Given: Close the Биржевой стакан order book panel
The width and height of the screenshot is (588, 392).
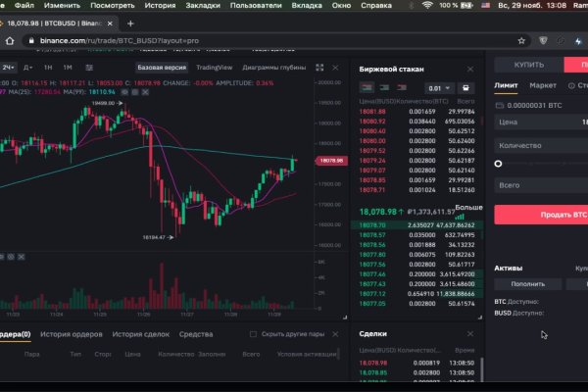Looking at the screenshot, I should (x=469, y=69).
